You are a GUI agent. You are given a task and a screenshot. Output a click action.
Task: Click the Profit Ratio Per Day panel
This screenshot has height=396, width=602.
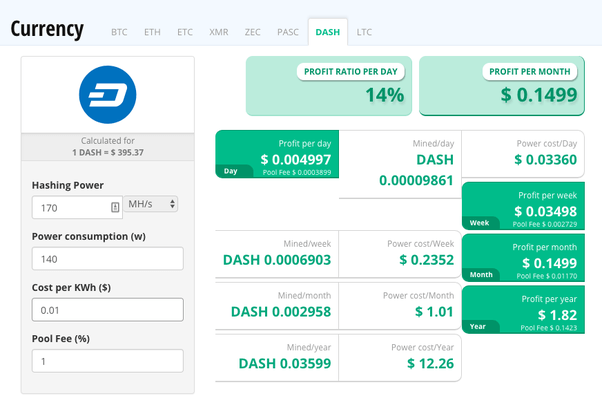329,86
